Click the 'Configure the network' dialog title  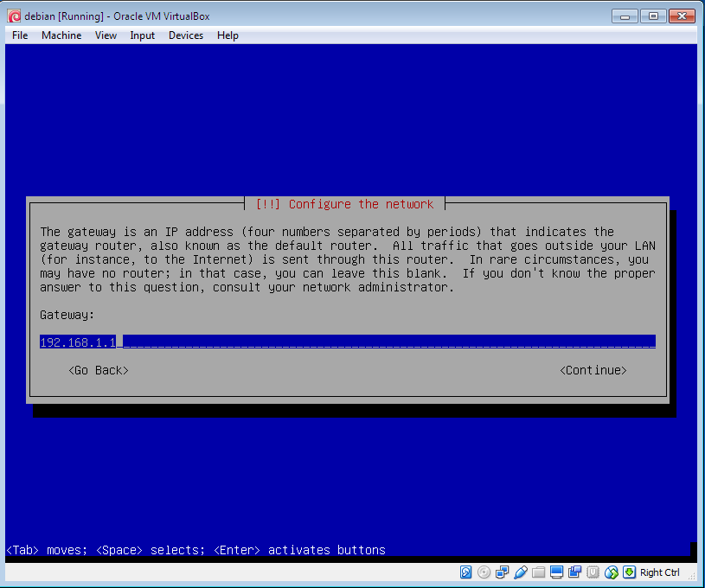[345, 204]
